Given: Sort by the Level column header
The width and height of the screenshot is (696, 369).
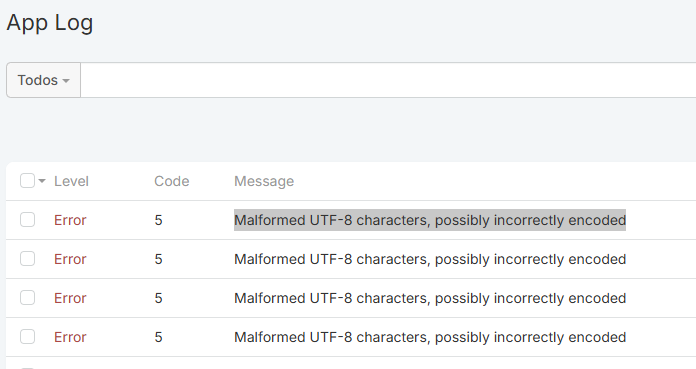Looking at the screenshot, I should pyautogui.click(x=71, y=181).
